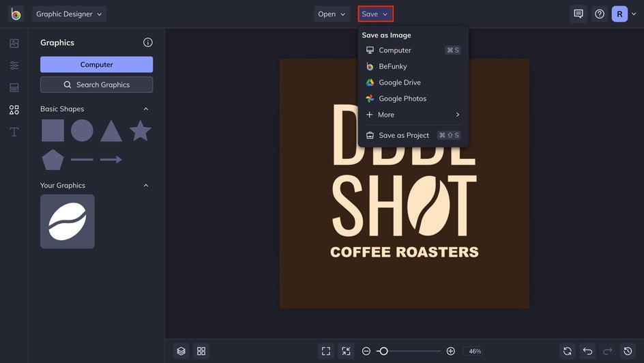This screenshot has width=644, height=363.
Task: Select the star basic shape
Action: click(x=140, y=130)
